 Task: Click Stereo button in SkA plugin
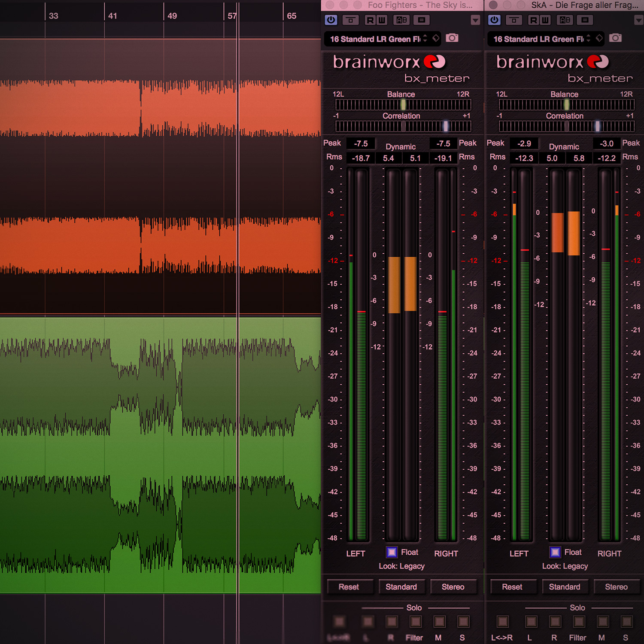[x=616, y=587]
